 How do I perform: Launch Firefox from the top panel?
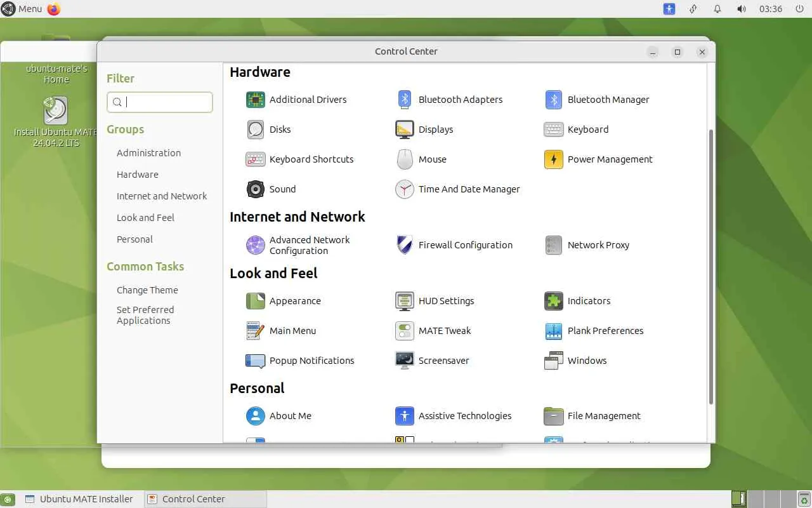[54, 9]
